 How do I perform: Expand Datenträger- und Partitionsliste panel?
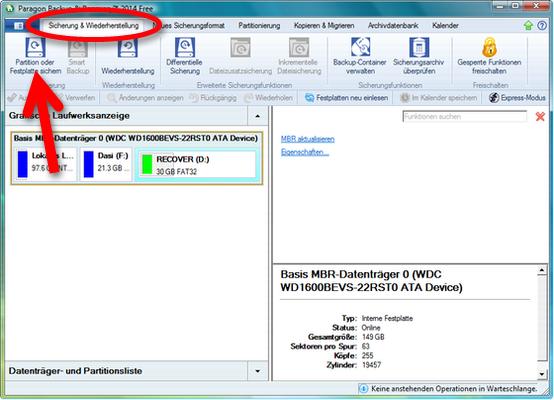[x=258, y=371]
